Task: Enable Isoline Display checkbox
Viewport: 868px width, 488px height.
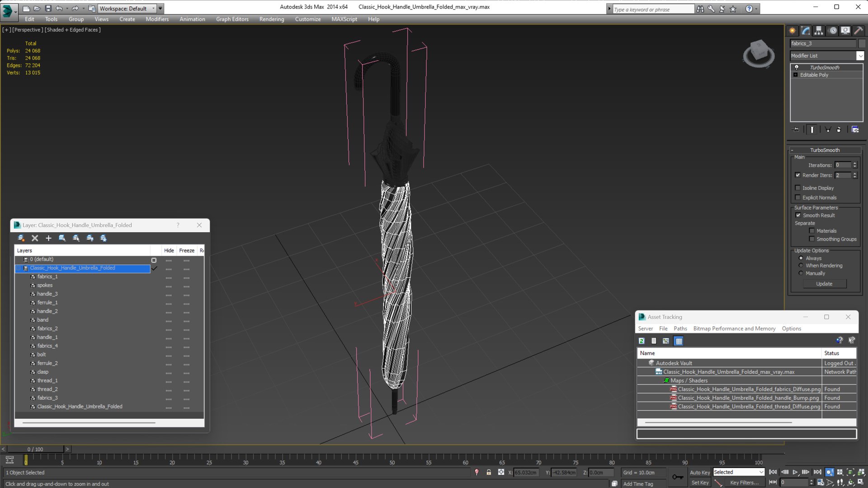Action: click(x=798, y=188)
